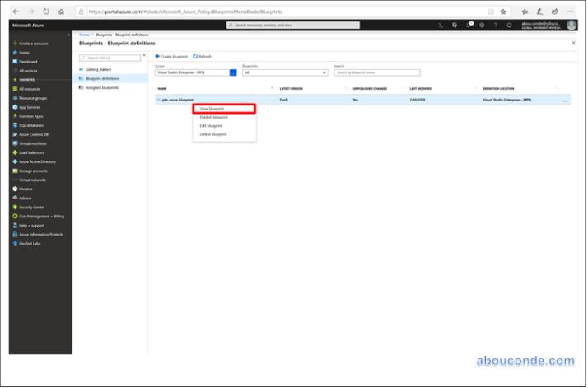Click the Scope picker blue button
The height and width of the screenshot is (388, 588).
click(233, 72)
